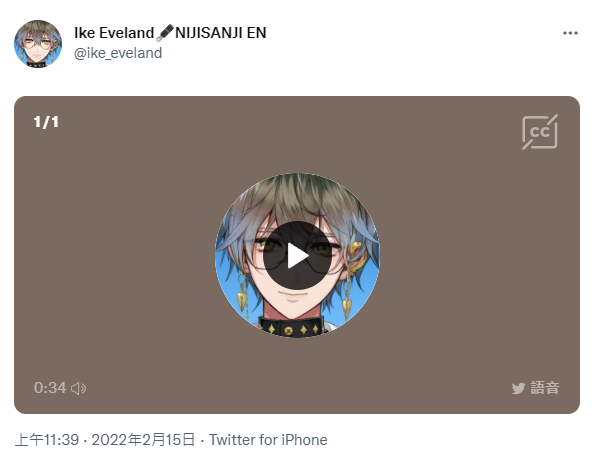
Task: Click hair area of circular voice avatar
Action: (296, 198)
